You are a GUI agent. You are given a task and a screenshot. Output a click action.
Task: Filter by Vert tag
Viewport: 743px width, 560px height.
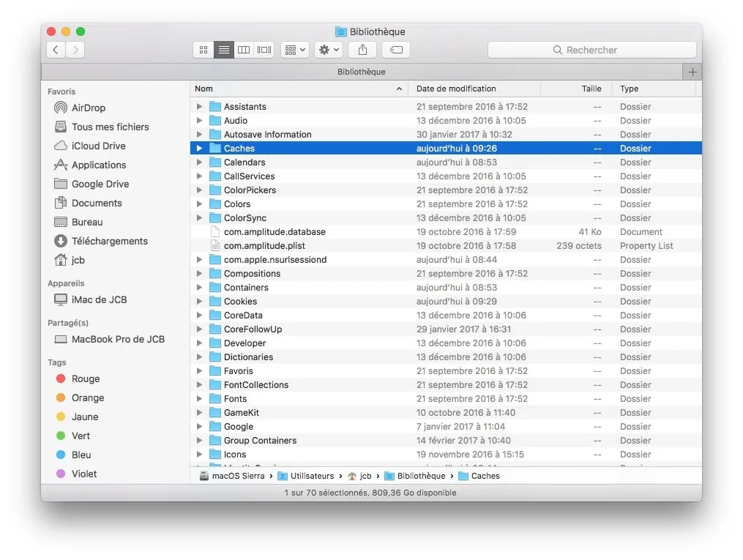(73, 436)
